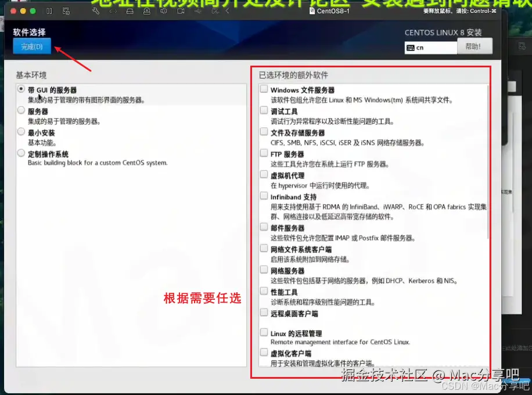
Task: Click the keyboard layout icon beside cn
Action: tap(411, 47)
